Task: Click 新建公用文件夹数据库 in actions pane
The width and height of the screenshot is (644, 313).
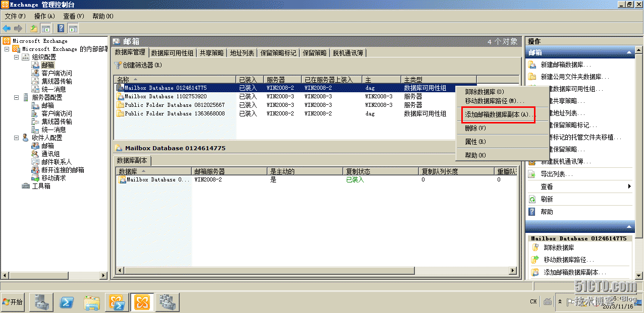Action: coord(575,77)
